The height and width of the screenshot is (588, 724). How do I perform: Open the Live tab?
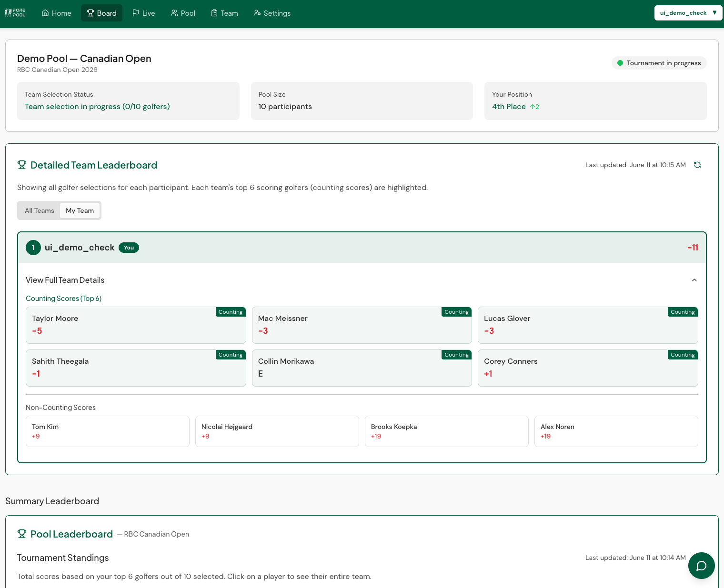pos(143,13)
